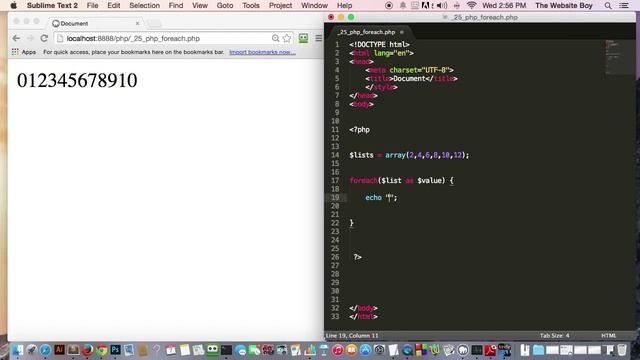Click the screen recording icon in menu bar

(389, 5)
